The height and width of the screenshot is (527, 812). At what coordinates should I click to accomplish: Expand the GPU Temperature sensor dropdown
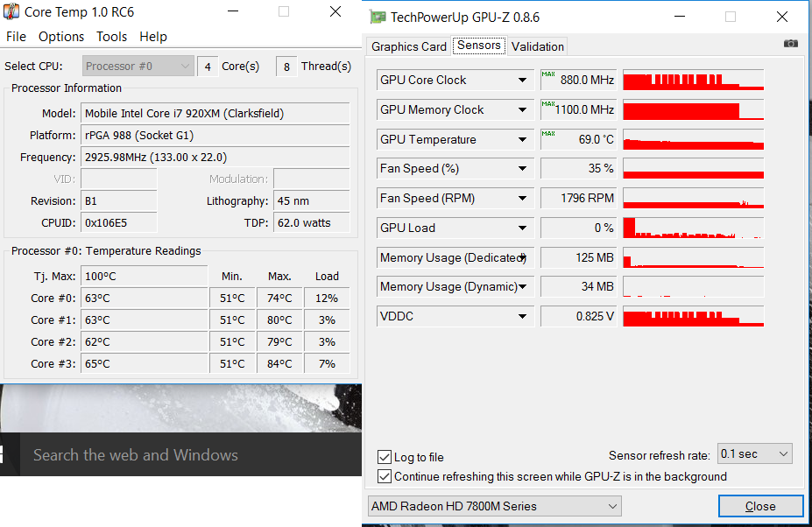coord(523,139)
